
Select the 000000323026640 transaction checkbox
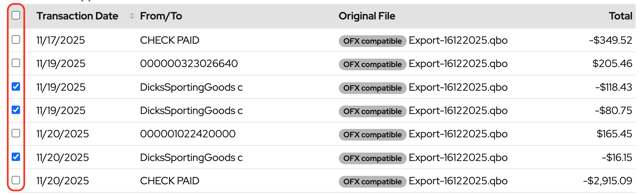pyautogui.click(x=16, y=63)
